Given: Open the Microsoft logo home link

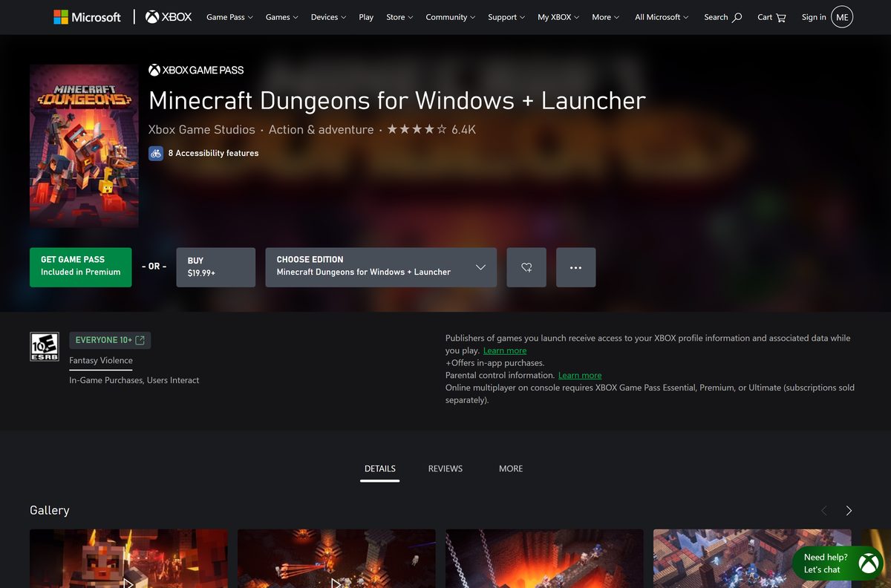Looking at the screenshot, I should [88, 17].
